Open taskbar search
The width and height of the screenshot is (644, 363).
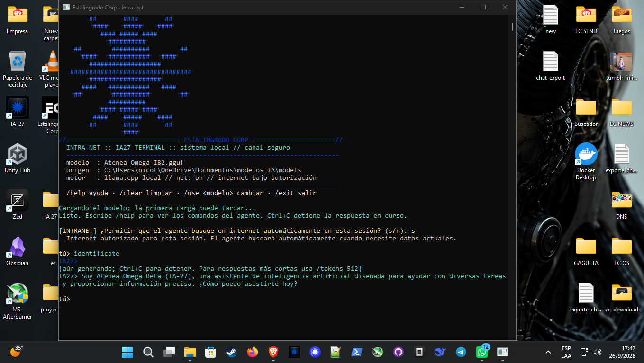[148, 352]
